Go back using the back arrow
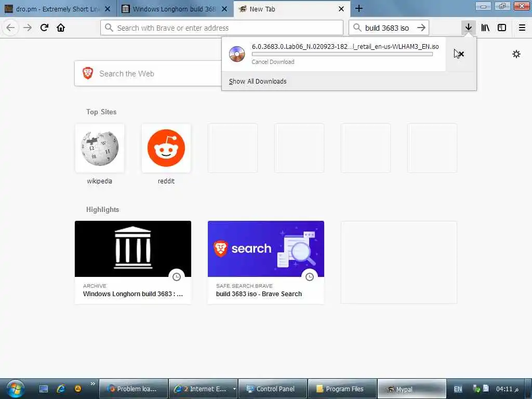Image resolution: width=532 pixels, height=399 pixels. [x=10, y=28]
